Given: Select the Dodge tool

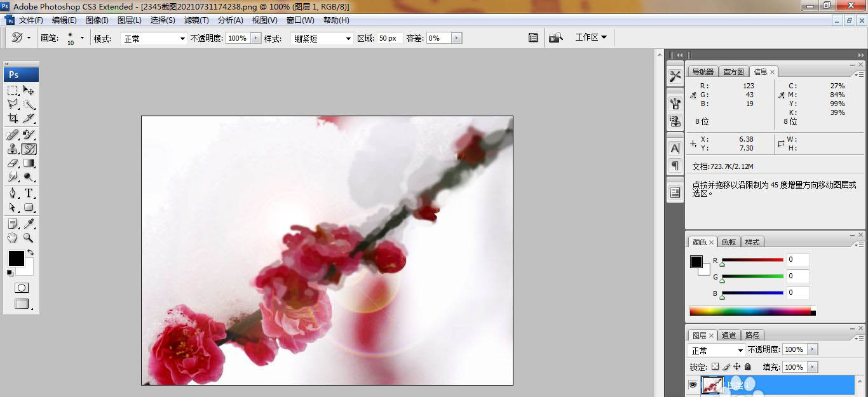Looking at the screenshot, I should [29, 177].
